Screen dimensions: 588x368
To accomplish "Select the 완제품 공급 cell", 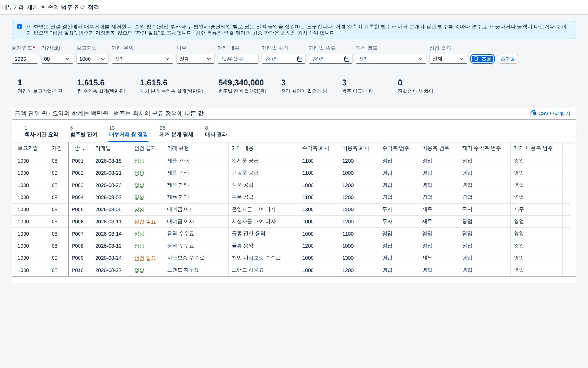I will [x=263, y=161].
